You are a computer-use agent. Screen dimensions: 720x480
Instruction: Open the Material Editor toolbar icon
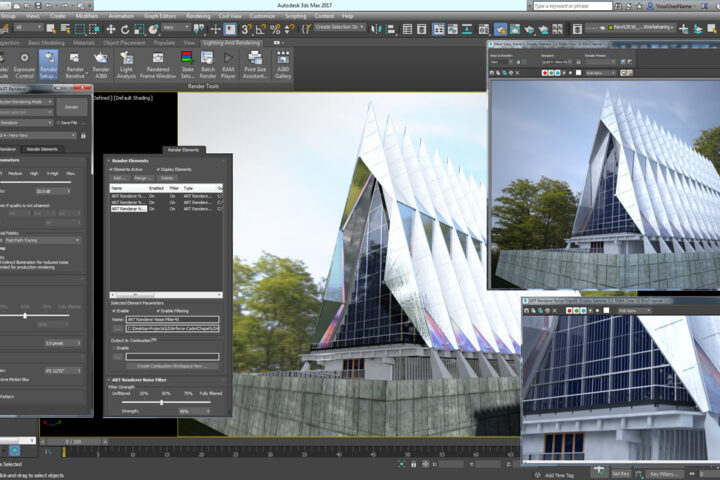pos(484,29)
